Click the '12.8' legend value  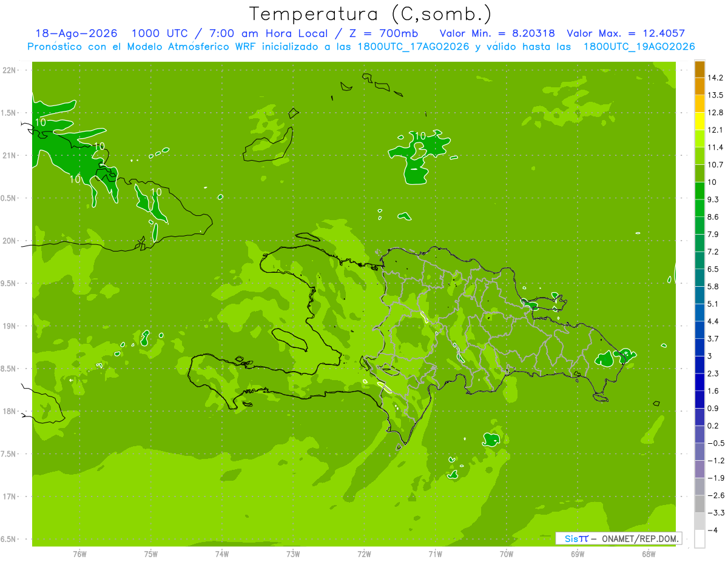point(715,112)
